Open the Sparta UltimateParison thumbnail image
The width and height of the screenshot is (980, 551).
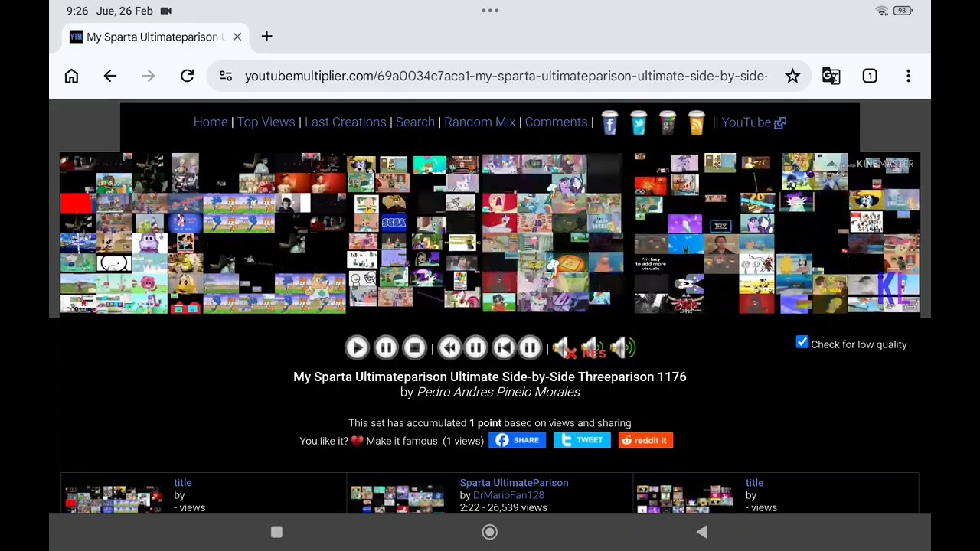(397, 497)
